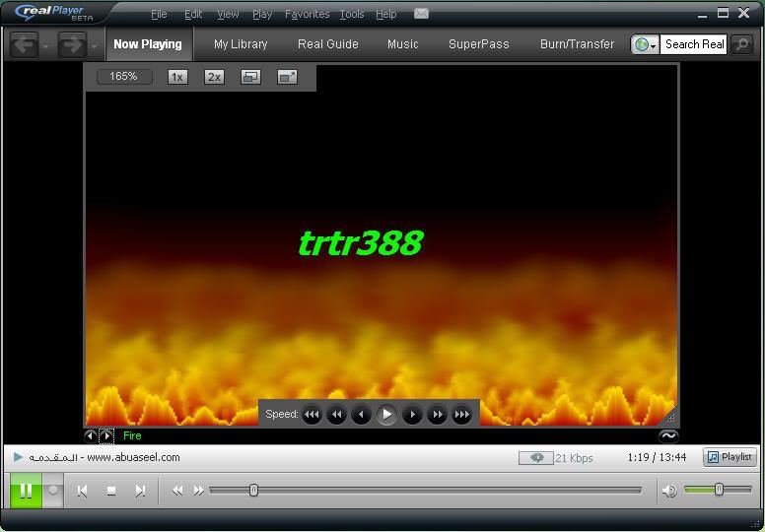
Task: Set video zoom to 2x
Action: 214,77
